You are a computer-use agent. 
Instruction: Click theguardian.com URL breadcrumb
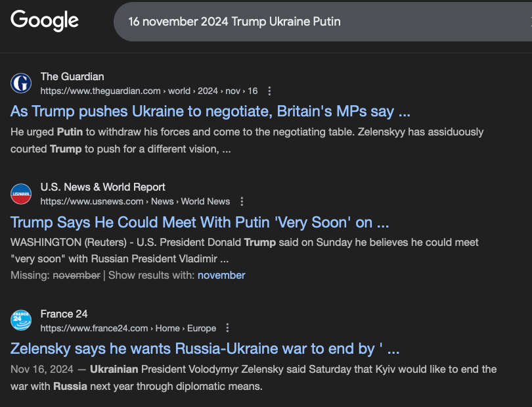click(149, 91)
